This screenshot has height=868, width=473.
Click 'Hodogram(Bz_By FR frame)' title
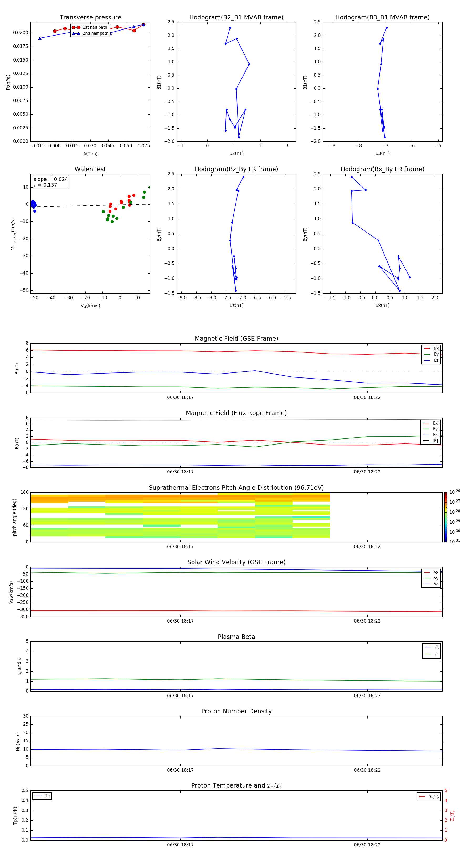(236, 169)
